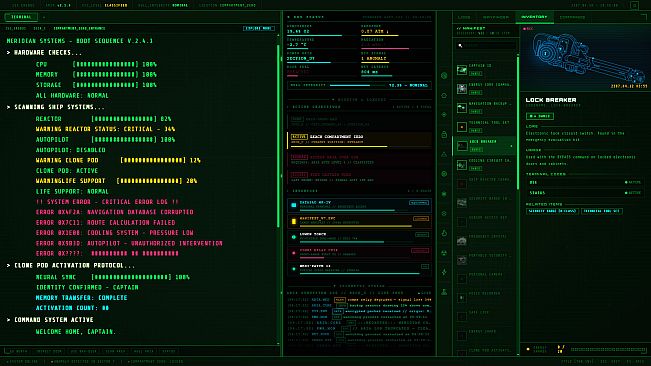Click the magnifier icon in manifest search
651x366 pixels.
(x=460, y=45)
